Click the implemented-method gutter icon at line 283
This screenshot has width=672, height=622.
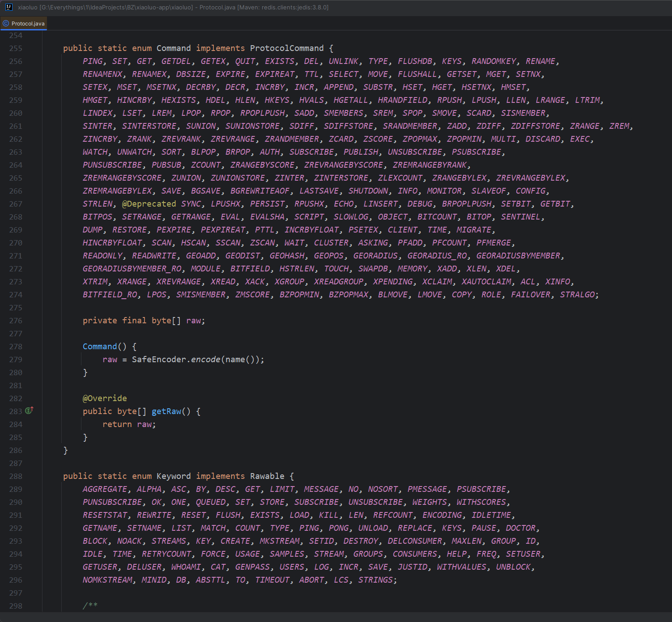(29, 410)
